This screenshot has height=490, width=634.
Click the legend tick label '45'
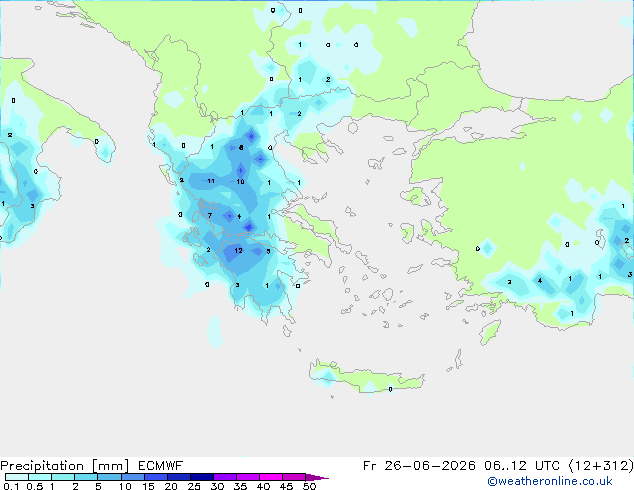pyautogui.click(x=286, y=486)
